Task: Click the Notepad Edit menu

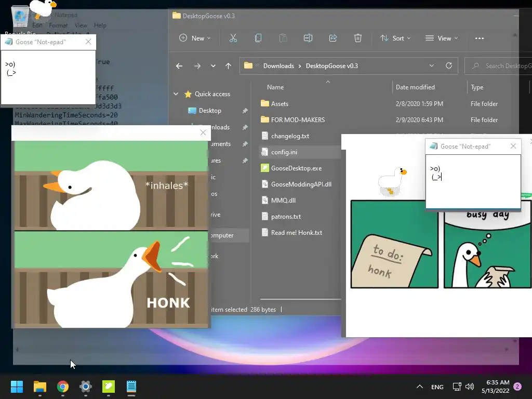Action: (x=37, y=25)
